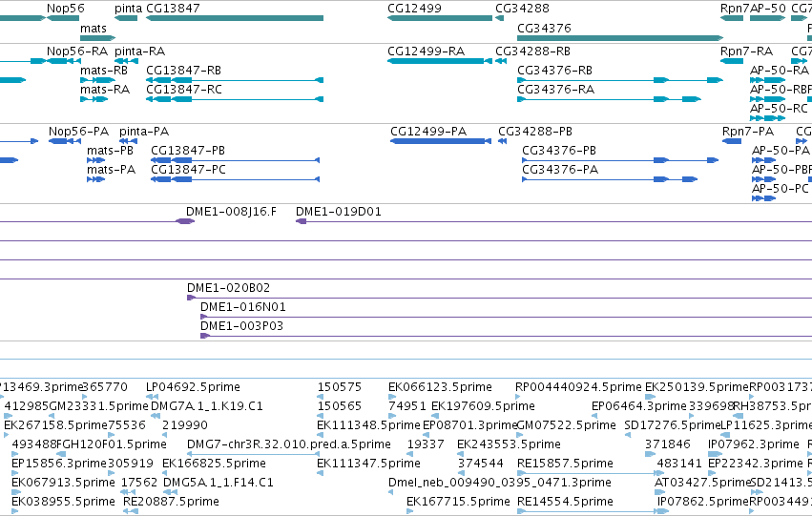Click protein CG34376-PB
This screenshot has width=812, height=516.
click(559, 151)
